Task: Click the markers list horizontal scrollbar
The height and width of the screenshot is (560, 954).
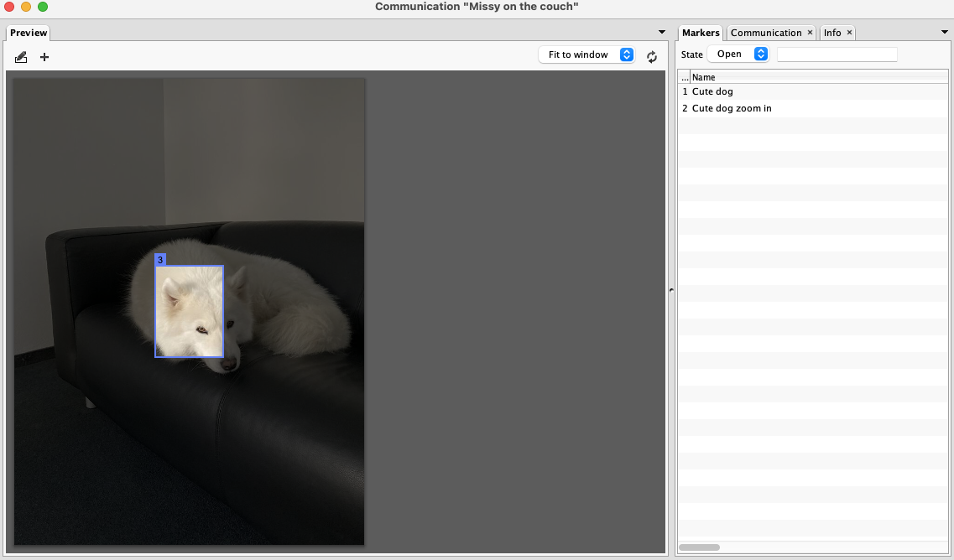Action: [x=699, y=547]
